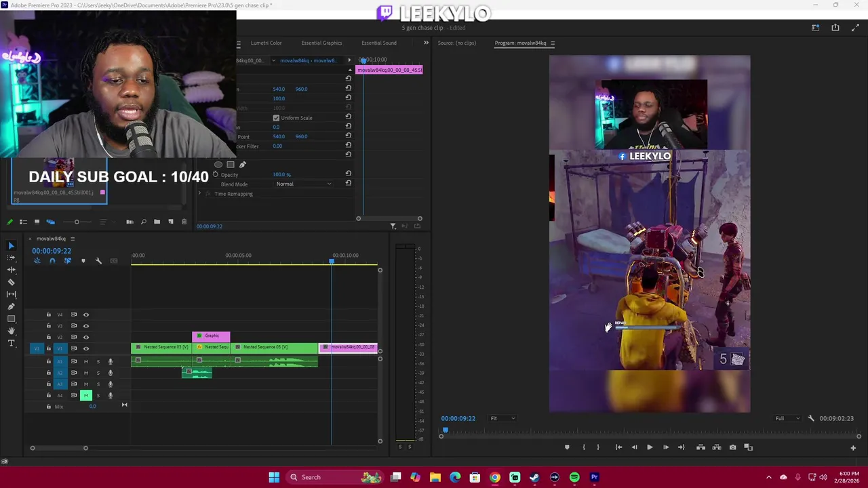Solo audio track A2

(x=98, y=373)
